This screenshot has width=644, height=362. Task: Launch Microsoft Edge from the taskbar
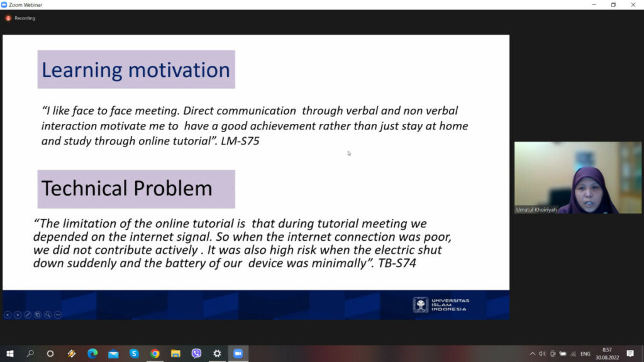click(92, 354)
